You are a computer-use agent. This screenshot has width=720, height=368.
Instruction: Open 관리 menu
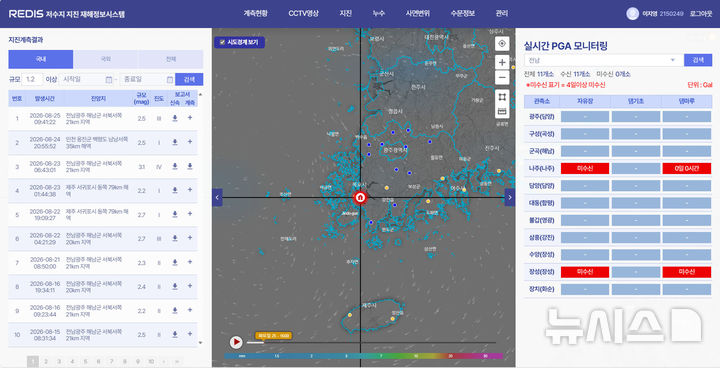click(x=501, y=13)
